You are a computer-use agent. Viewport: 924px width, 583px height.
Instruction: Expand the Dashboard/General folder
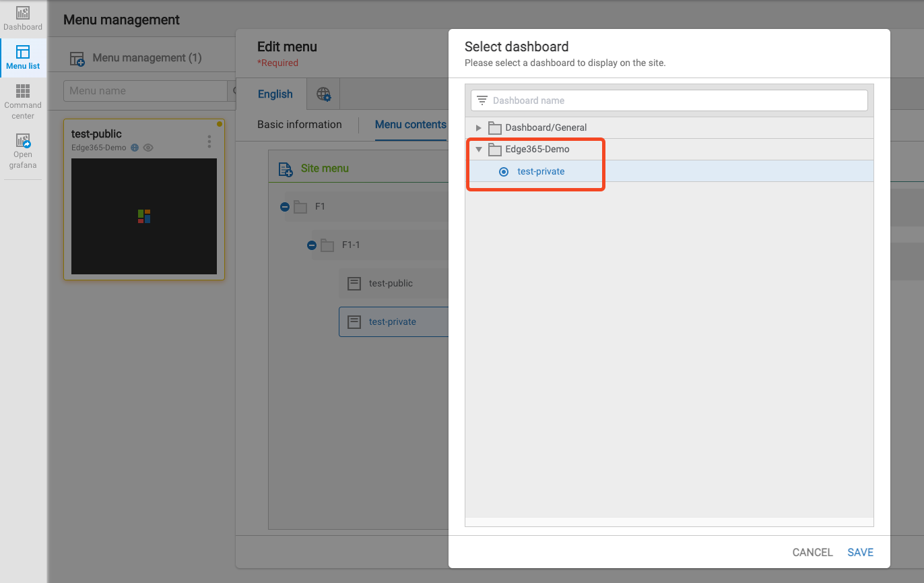479,127
